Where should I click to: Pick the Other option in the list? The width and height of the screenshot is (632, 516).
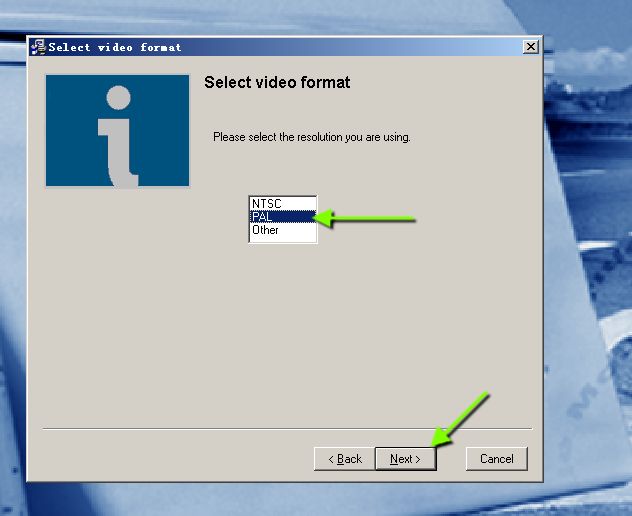(x=266, y=230)
